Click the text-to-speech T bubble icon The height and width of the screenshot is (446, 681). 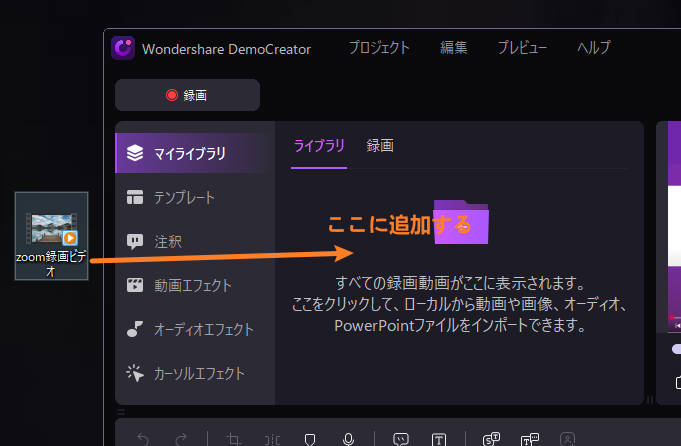click(x=529, y=439)
